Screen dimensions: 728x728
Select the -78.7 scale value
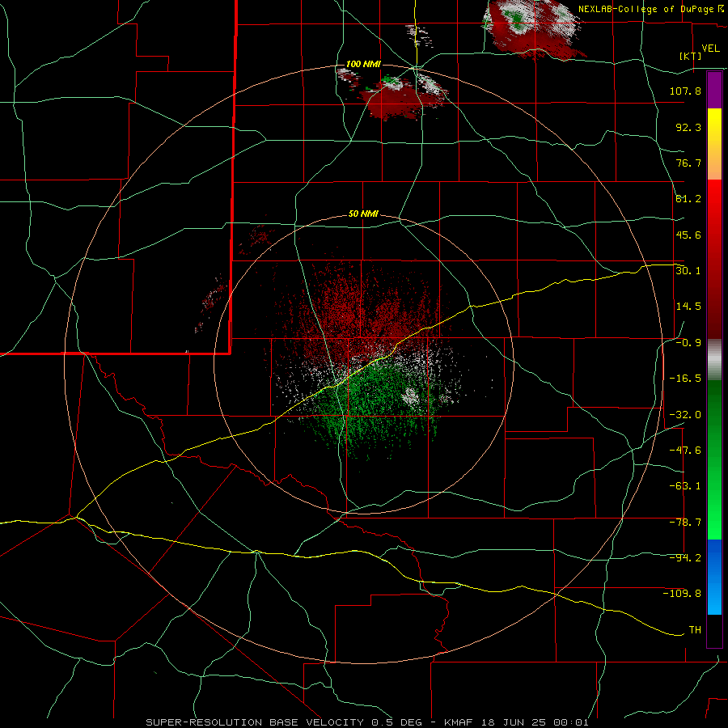click(685, 523)
